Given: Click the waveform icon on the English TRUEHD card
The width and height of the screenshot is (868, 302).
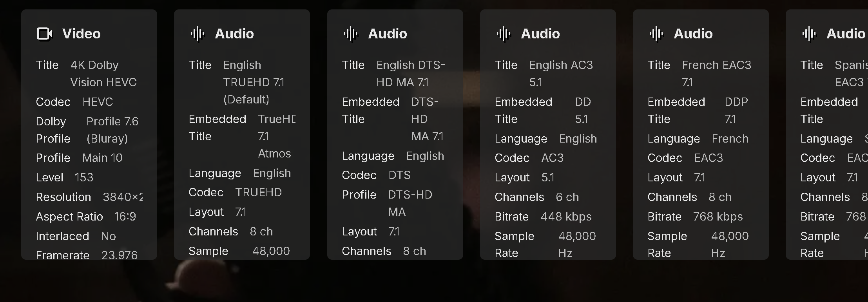Looking at the screenshot, I should click(197, 34).
